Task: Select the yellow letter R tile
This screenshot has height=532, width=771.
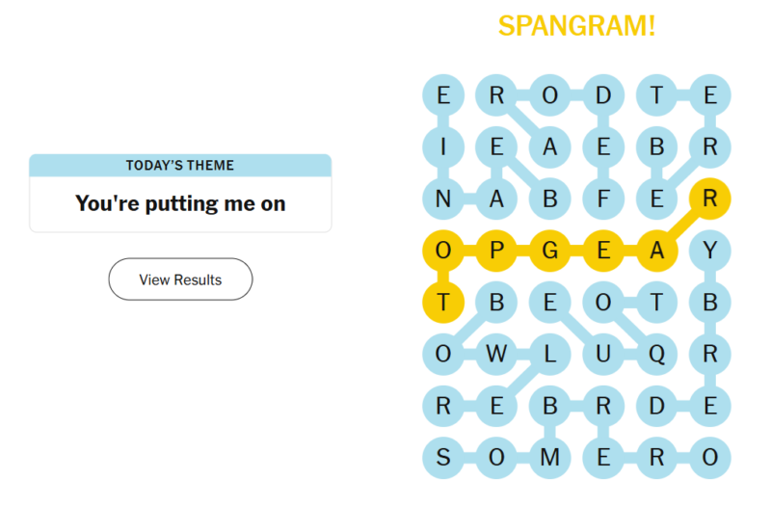Action: pos(710,199)
